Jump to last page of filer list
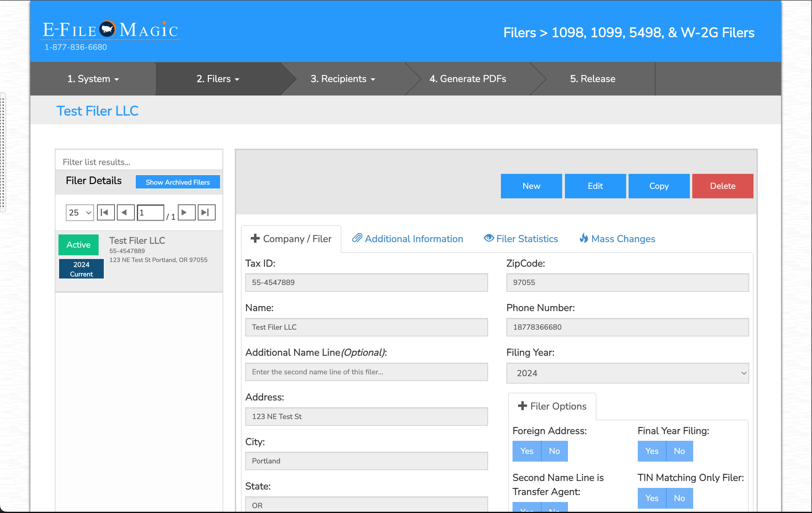Image resolution: width=812 pixels, height=513 pixels. point(206,212)
